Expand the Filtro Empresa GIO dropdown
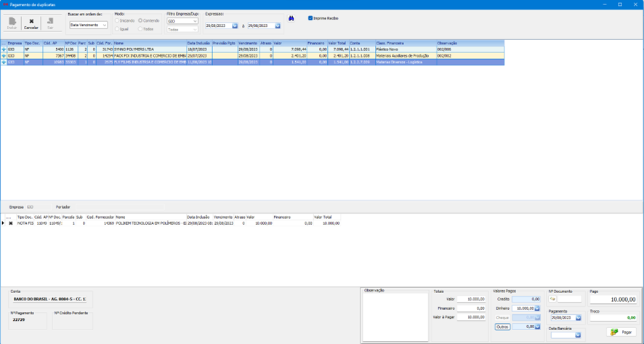644x344 pixels. point(194,21)
